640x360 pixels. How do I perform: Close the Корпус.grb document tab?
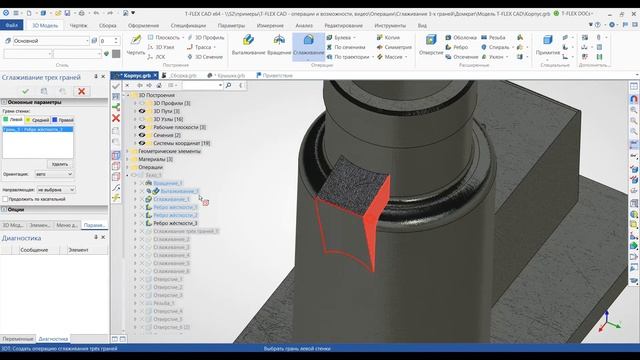coord(155,76)
